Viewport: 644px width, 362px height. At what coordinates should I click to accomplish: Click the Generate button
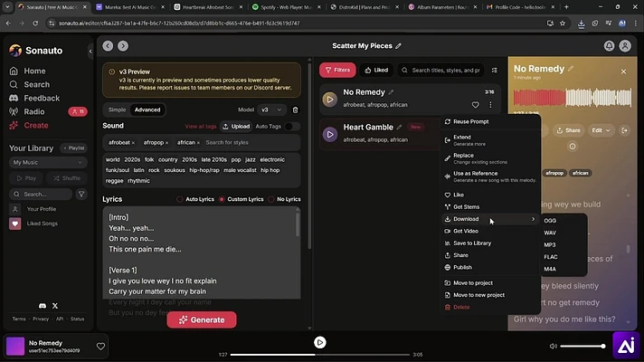pos(202,320)
